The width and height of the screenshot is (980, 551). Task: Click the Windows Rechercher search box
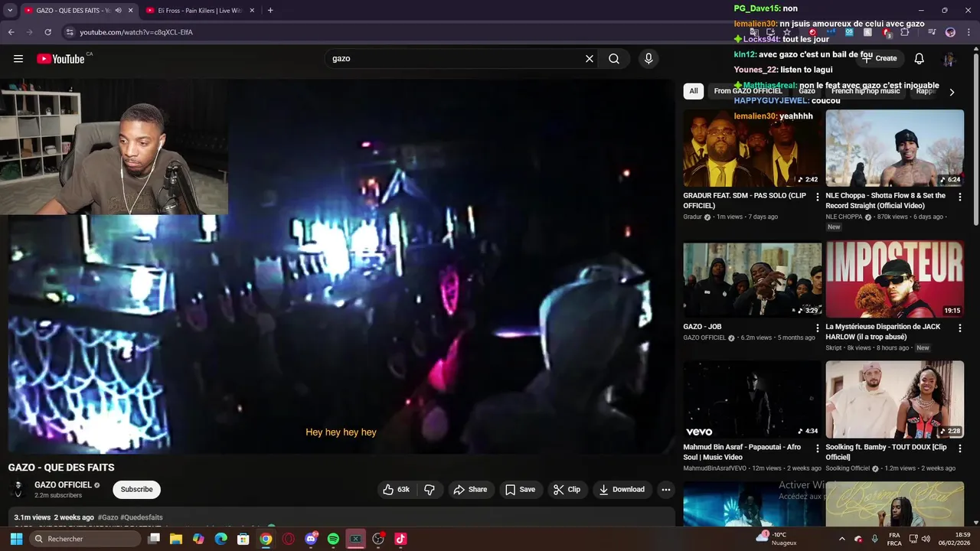(85, 539)
